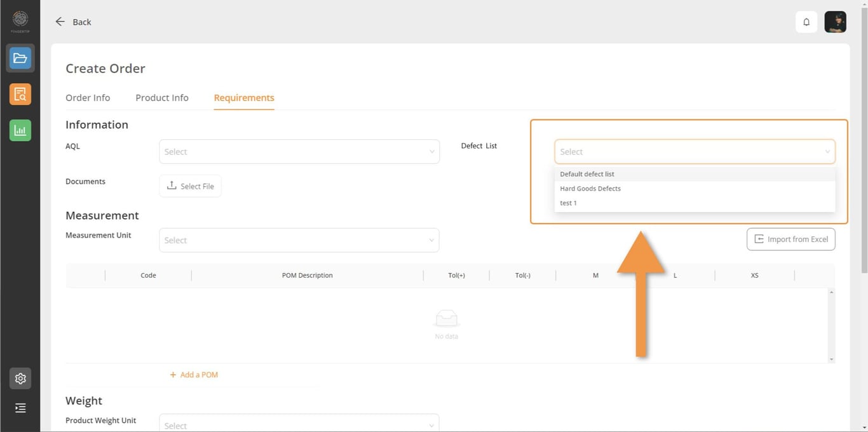Click the Tol(-) column header
The image size is (868, 432).
523,276
